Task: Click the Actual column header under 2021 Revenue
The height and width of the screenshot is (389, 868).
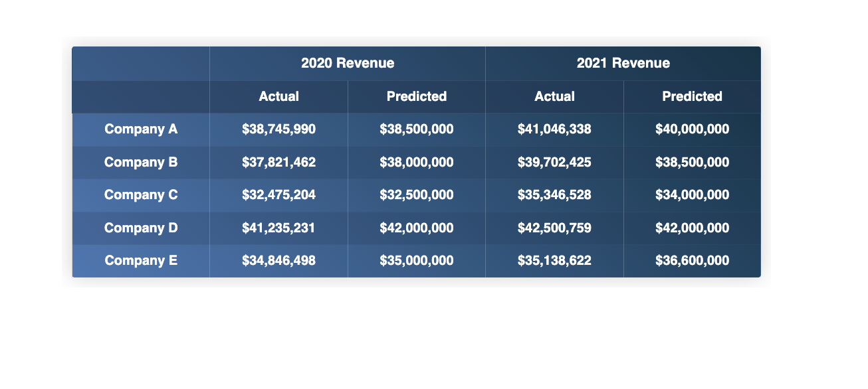Action: pos(555,96)
